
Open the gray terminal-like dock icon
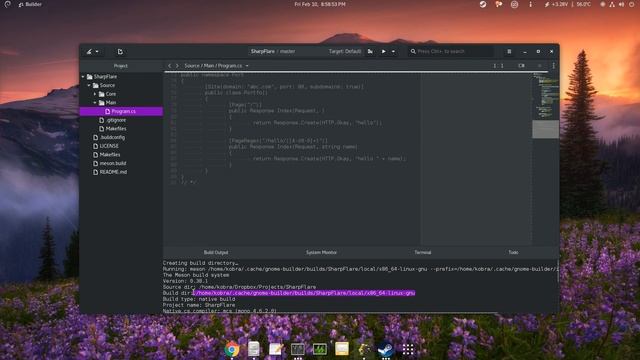pyautogui.click(x=298, y=349)
